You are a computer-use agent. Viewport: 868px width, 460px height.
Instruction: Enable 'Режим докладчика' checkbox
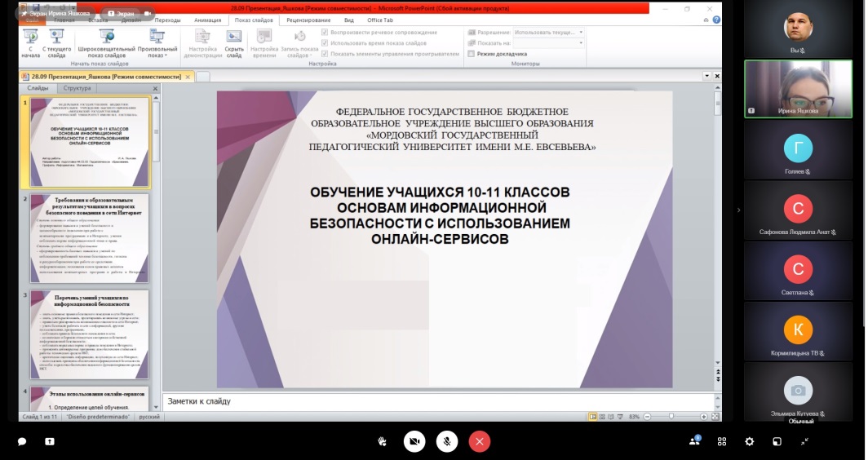pos(472,54)
